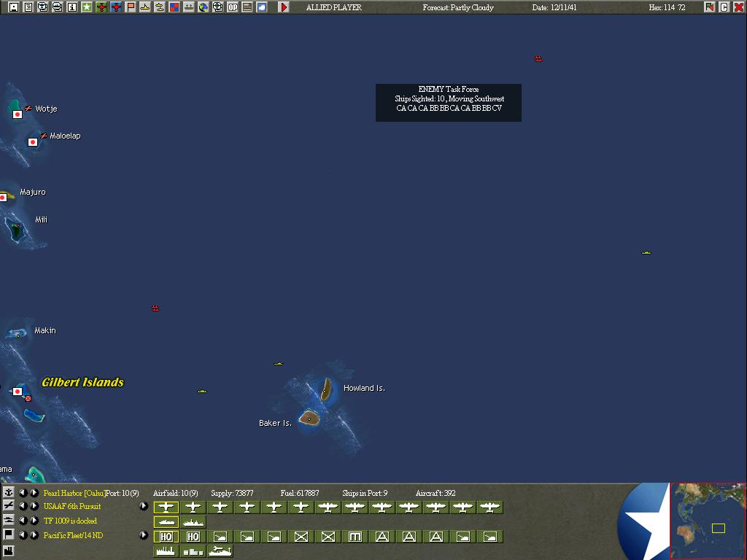Click the cloud weather icon in toolbar
This screenshot has width=747, height=560.
click(x=262, y=7)
